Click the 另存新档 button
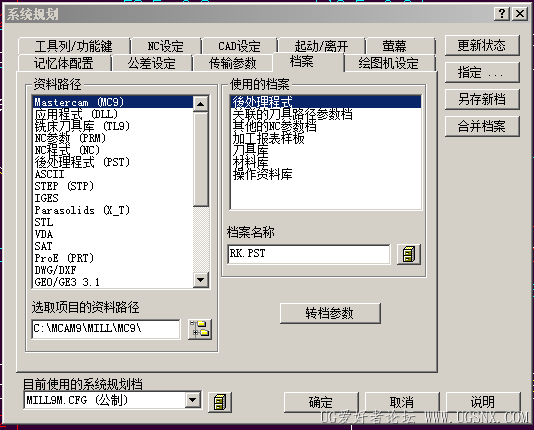534x430 pixels. click(x=482, y=99)
